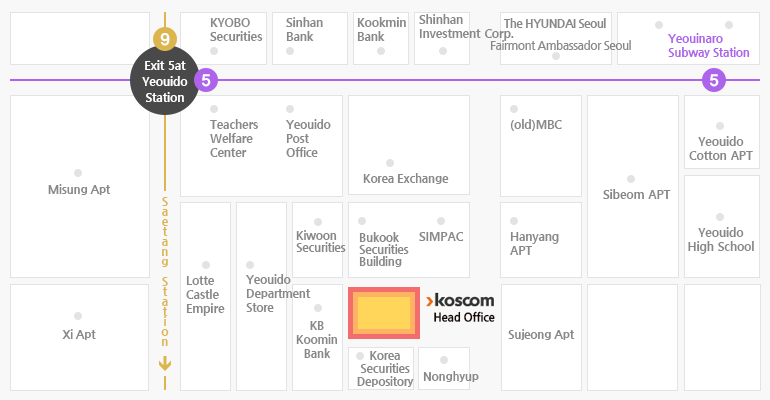Select the Nonghyup building
This screenshot has height=400, width=770.
point(444,369)
